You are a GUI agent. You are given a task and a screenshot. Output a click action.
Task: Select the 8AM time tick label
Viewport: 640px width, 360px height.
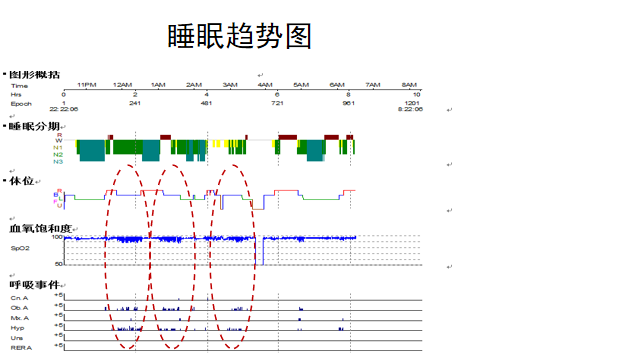point(409,85)
